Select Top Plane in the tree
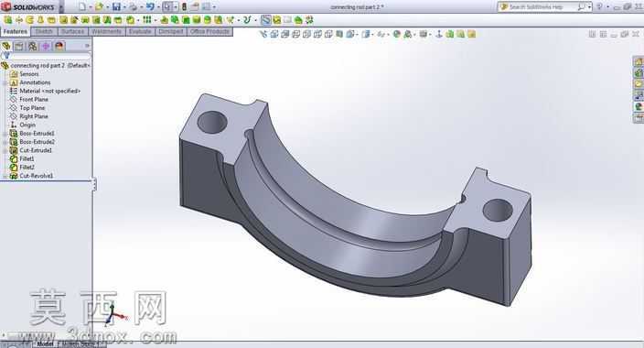 [x=32, y=108]
